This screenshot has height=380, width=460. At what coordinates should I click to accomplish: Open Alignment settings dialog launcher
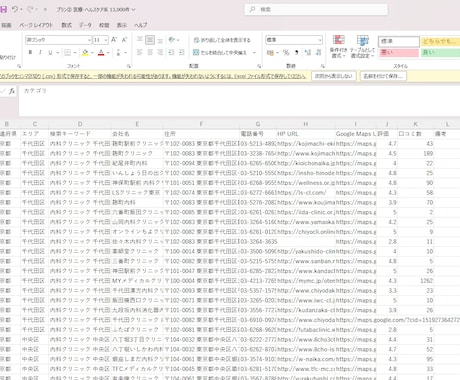(x=259, y=66)
